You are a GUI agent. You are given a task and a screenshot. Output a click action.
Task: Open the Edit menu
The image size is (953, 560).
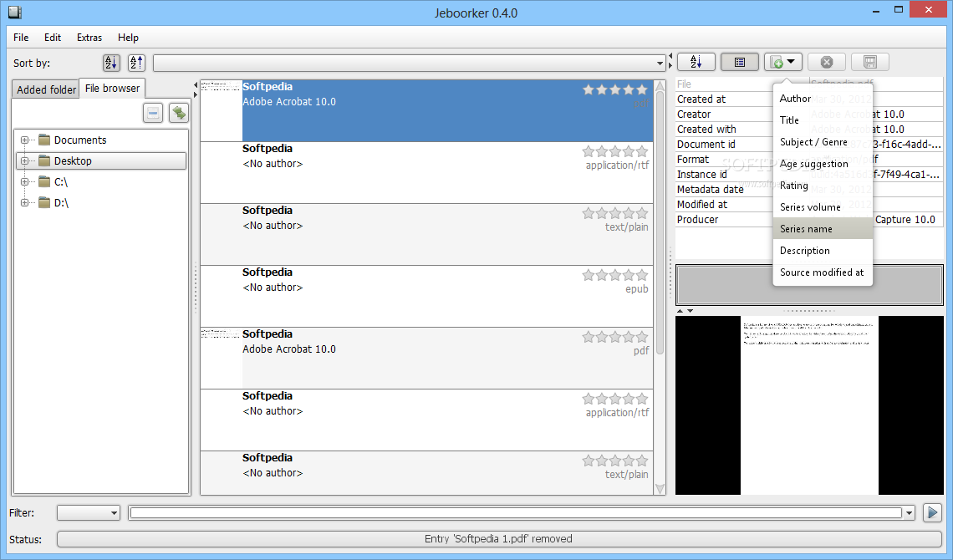point(53,38)
